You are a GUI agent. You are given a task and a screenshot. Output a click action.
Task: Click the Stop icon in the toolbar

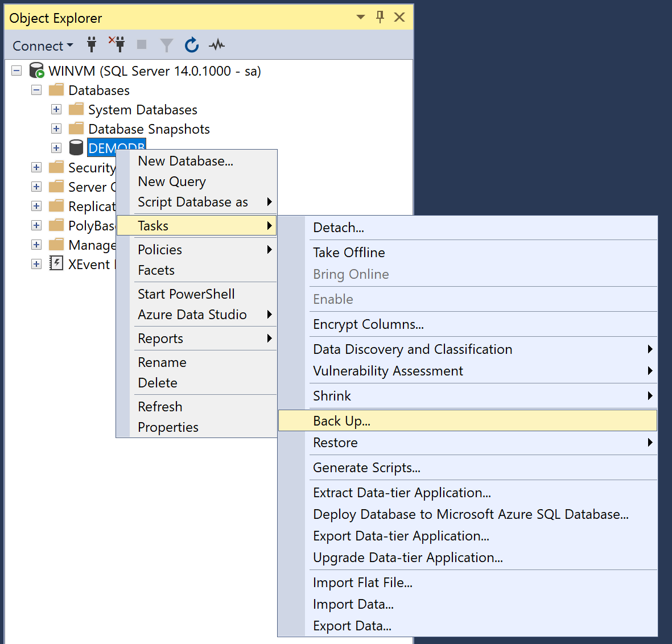(x=141, y=45)
